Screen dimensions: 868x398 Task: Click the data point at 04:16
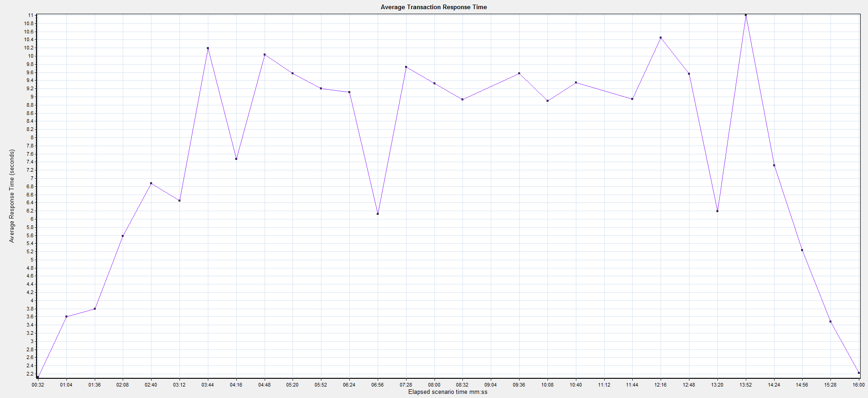click(x=236, y=159)
